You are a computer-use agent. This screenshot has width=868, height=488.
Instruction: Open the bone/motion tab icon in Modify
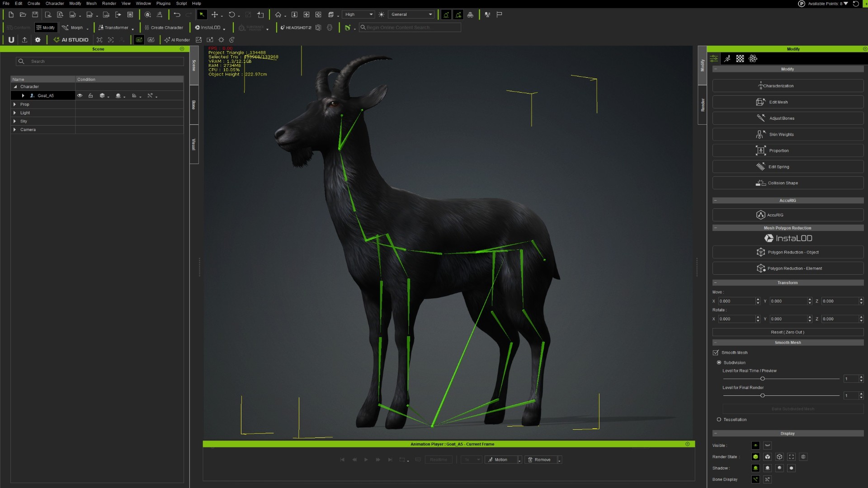coord(727,59)
